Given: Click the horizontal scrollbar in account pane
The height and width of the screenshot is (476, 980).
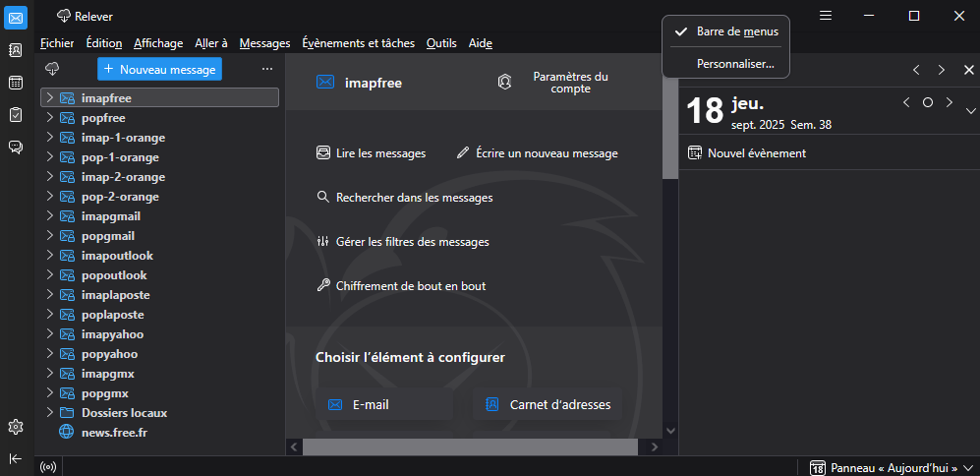Looking at the screenshot, I should [x=472, y=446].
